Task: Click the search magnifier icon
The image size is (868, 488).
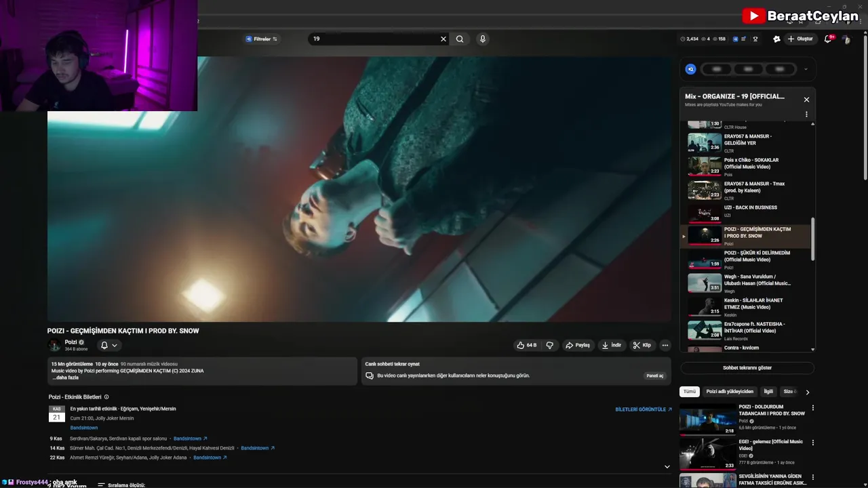Action: click(460, 39)
